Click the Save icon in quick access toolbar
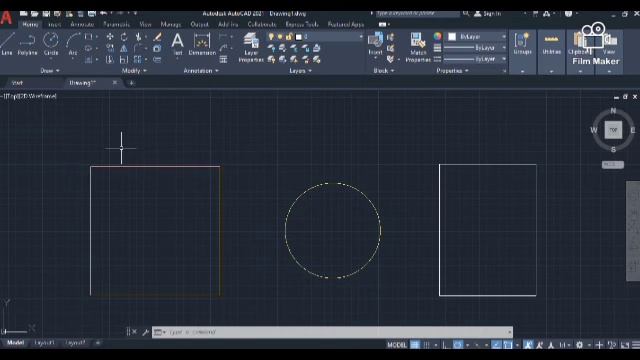This screenshot has width=640, height=360. (46, 13)
